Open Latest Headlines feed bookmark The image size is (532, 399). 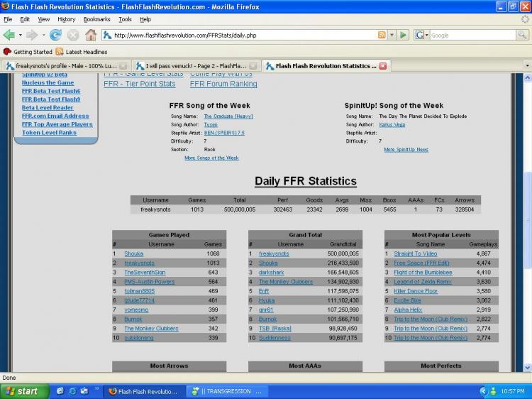tap(82, 52)
